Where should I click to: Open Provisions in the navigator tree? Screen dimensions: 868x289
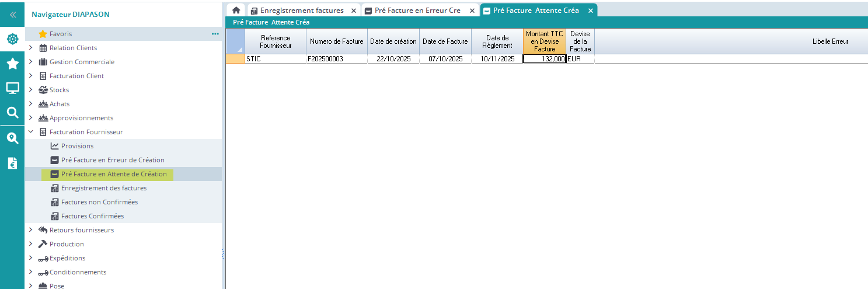(77, 146)
